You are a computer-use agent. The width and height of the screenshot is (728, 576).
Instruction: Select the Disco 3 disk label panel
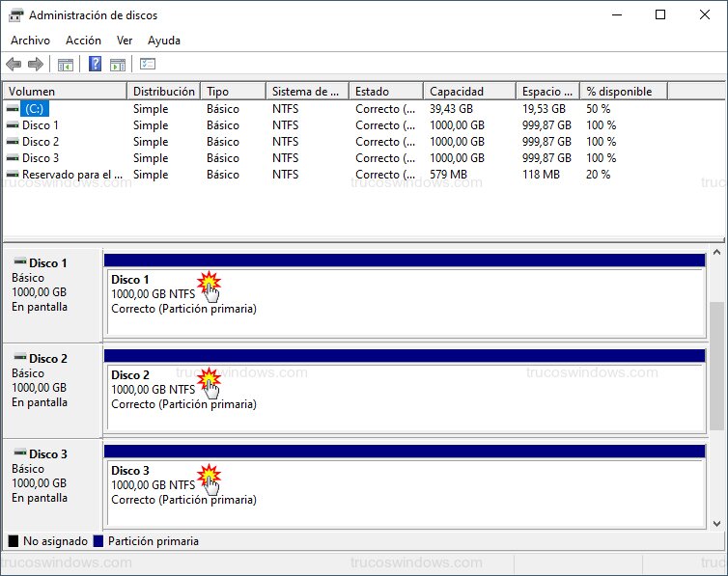(x=52, y=477)
